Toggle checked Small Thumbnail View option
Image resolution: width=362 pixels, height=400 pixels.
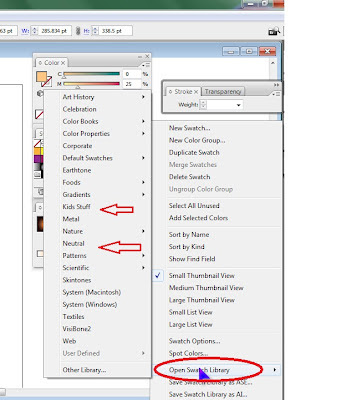pyautogui.click(x=217, y=276)
